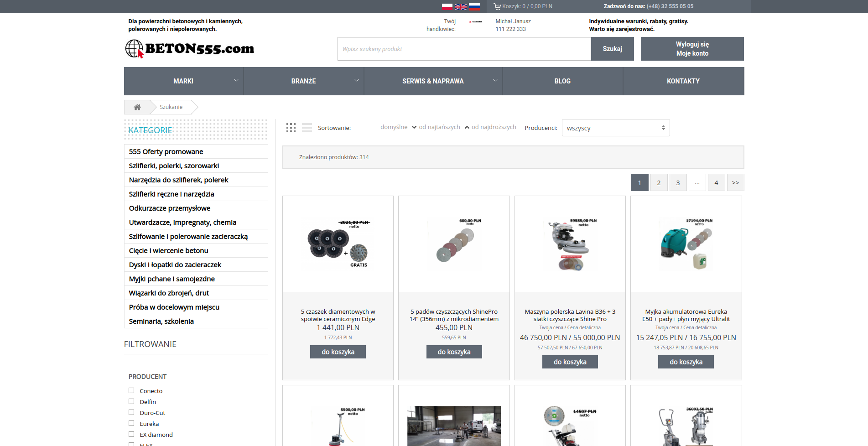Add 5 czaszek diamentowych to cart

(x=338, y=352)
